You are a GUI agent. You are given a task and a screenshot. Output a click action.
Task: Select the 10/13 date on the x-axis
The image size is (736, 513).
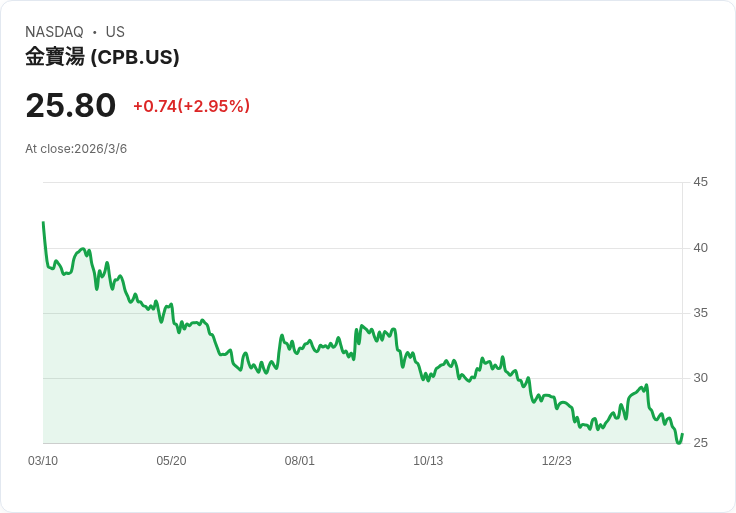point(428,461)
